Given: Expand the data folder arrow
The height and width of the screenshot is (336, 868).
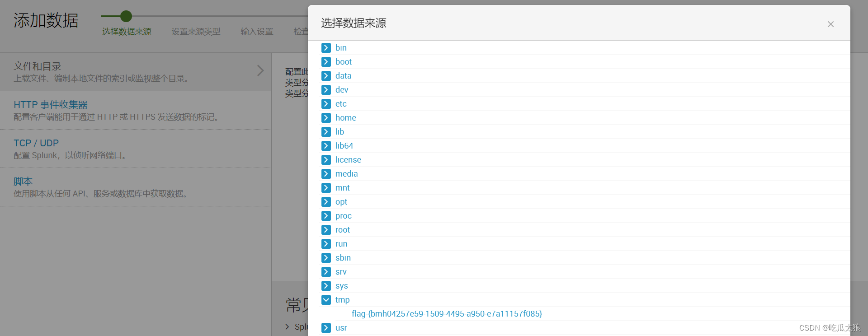Looking at the screenshot, I should coord(326,76).
